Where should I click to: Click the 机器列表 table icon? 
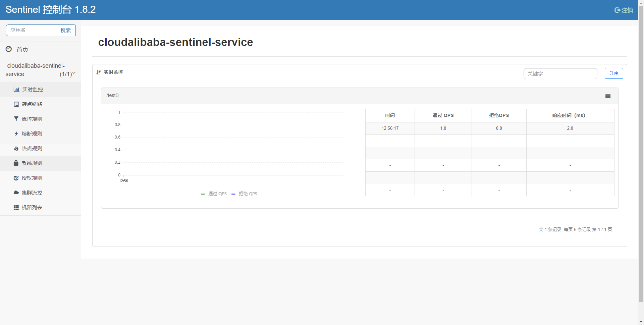(x=16, y=208)
